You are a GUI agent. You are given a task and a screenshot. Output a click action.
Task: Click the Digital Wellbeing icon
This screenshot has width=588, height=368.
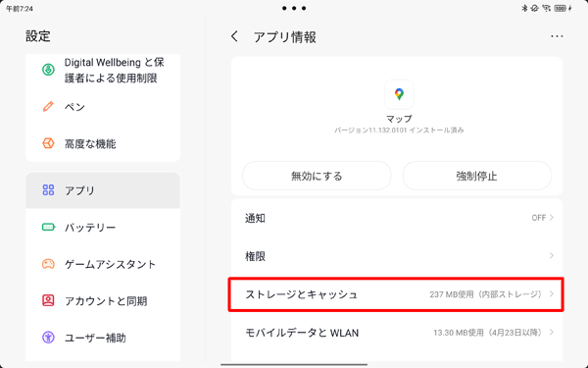coord(48,70)
